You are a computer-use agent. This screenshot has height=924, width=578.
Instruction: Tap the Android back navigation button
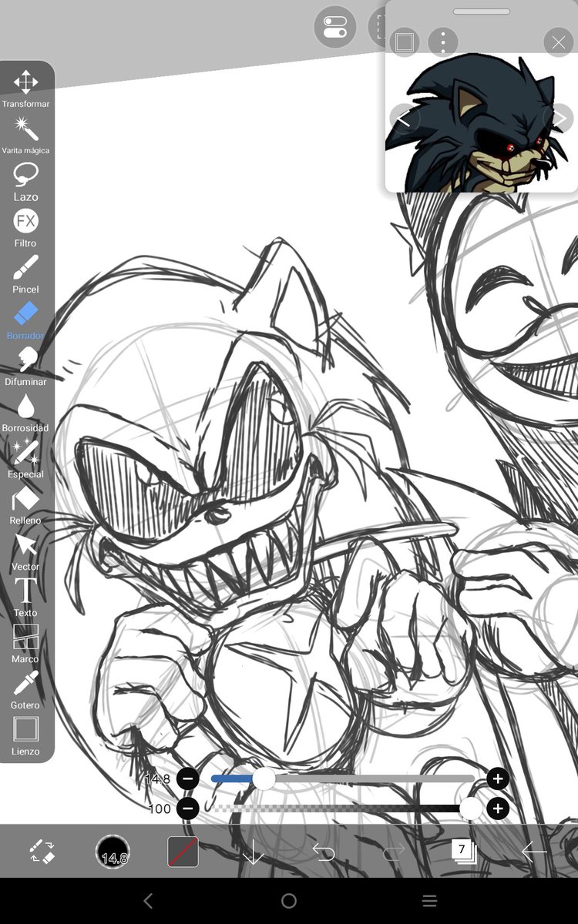[148, 901]
